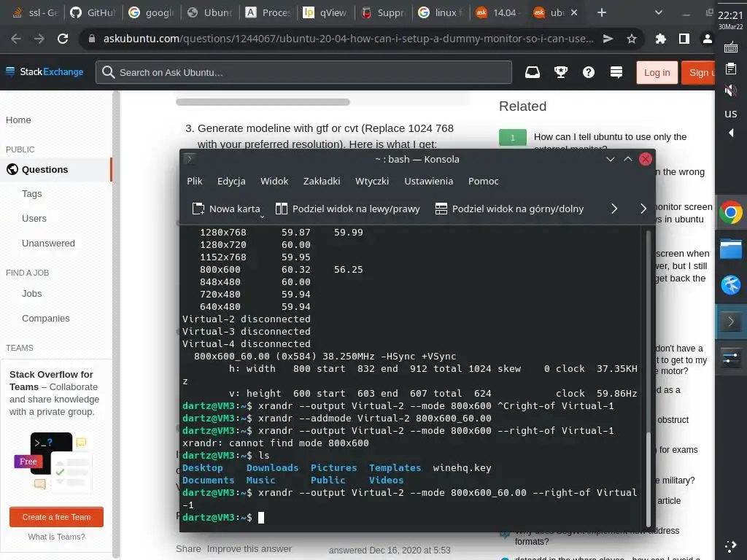Bookmark this page with star icon

(x=632, y=39)
